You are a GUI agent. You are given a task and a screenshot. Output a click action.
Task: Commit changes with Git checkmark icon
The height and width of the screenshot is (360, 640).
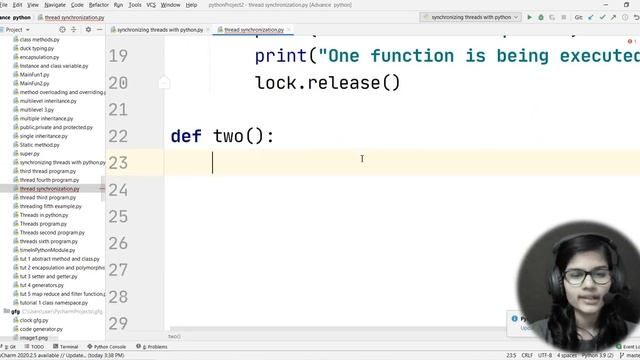602,17
